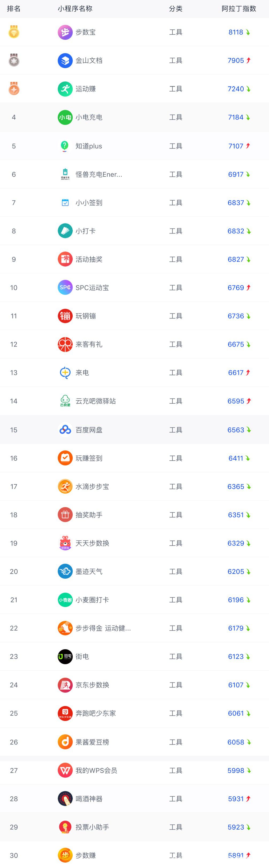This screenshot has width=269, height=868.
Task: Open the 小电充电 green icon
Action: pyautogui.click(x=65, y=117)
